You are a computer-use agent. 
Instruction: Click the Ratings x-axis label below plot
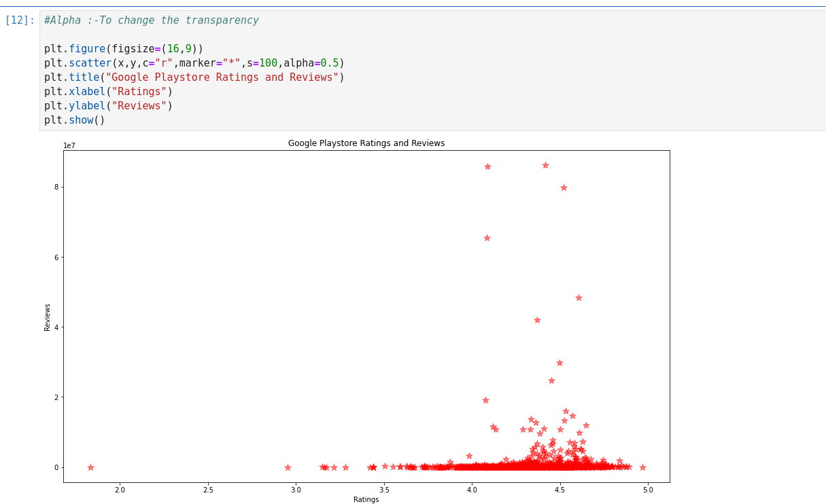tap(366, 499)
